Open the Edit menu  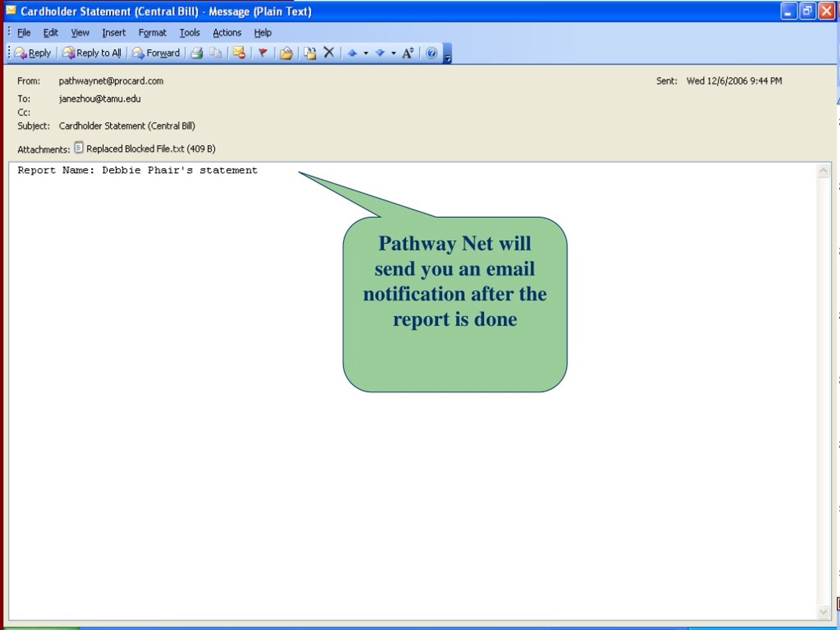(51, 33)
